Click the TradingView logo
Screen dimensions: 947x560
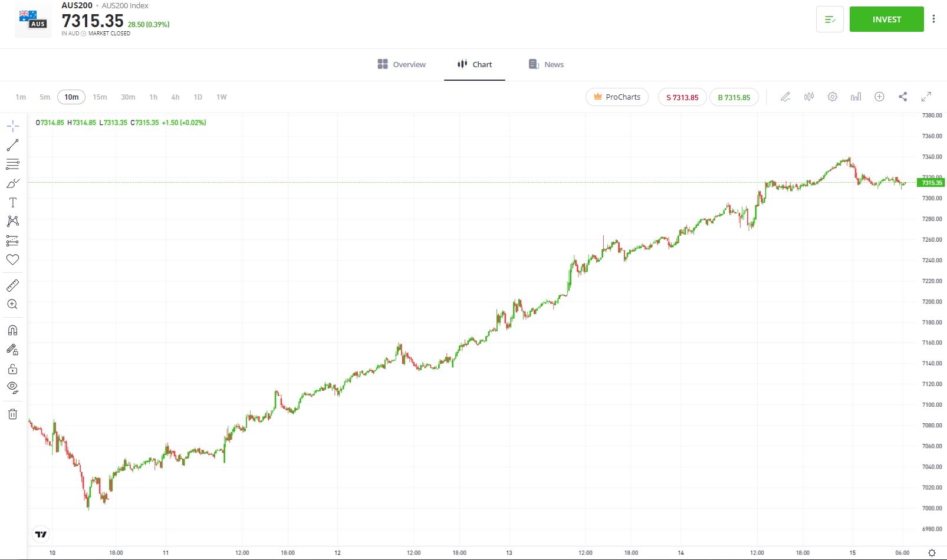coord(41,535)
